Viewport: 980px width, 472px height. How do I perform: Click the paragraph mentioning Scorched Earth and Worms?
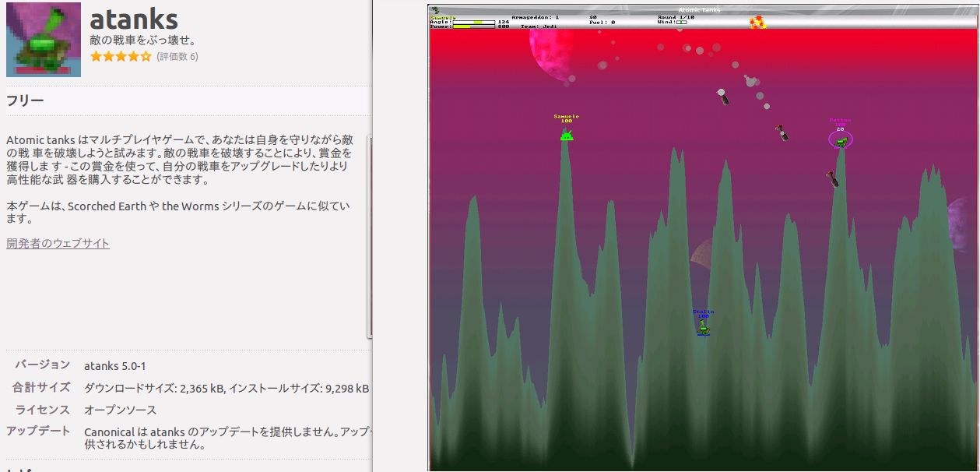[x=178, y=213]
